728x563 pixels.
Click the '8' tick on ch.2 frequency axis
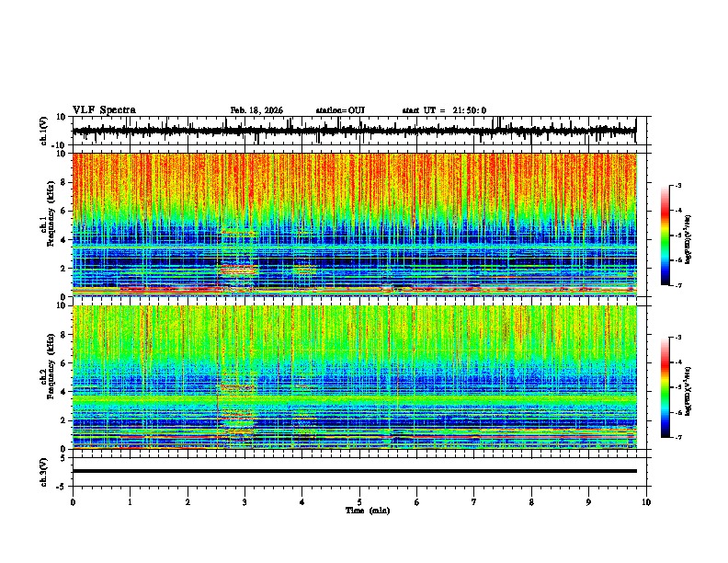tap(64, 335)
